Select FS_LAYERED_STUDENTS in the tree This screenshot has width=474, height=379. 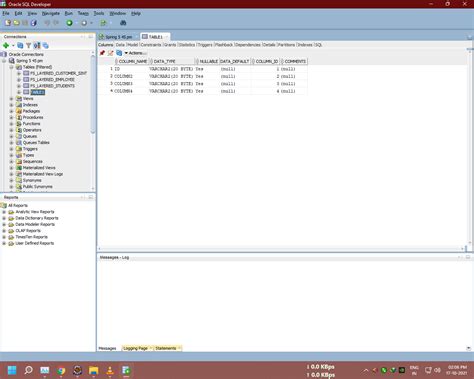tap(52, 86)
